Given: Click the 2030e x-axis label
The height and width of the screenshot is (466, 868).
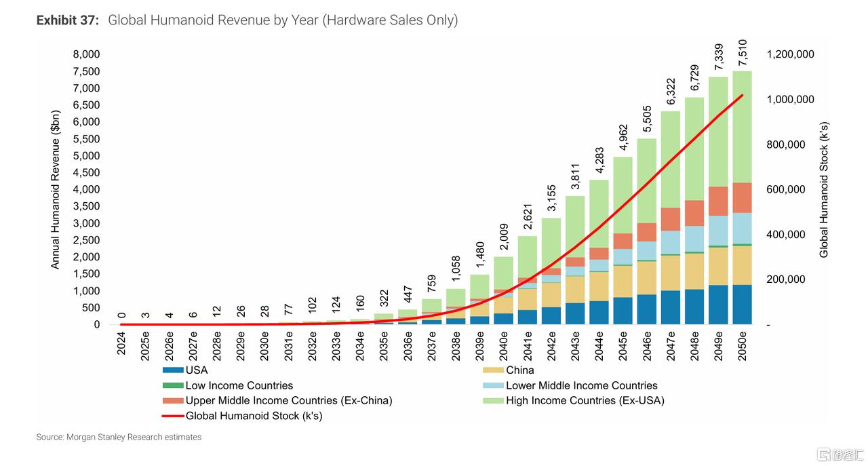Looking at the screenshot, I should click(x=264, y=345).
